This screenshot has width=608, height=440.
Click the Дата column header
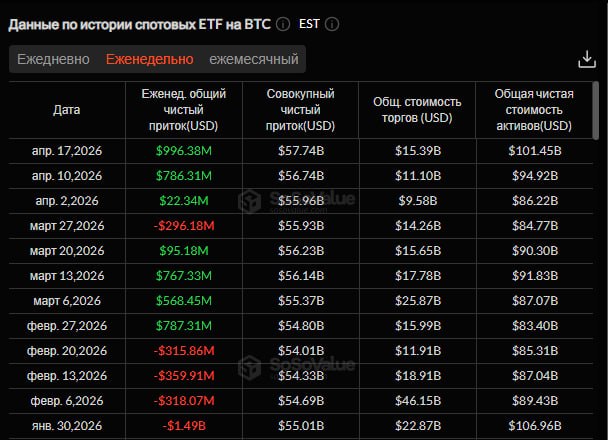(67, 110)
